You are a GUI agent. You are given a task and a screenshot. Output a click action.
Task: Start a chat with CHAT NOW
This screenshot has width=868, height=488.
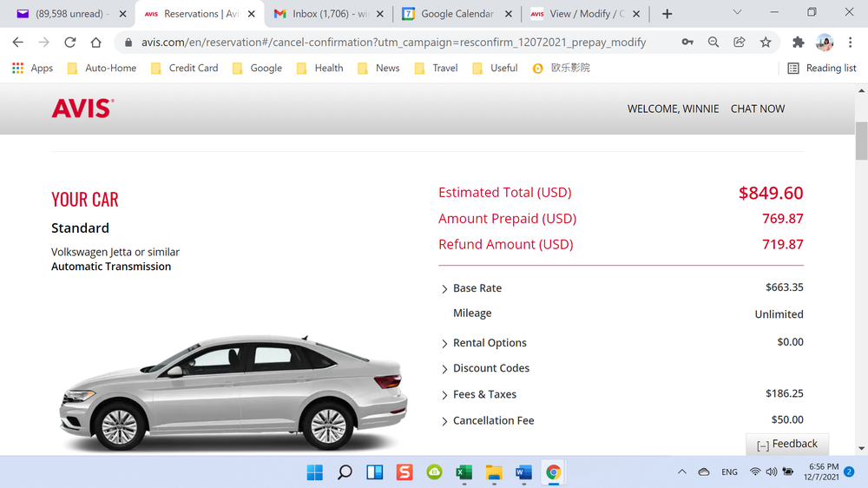[x=758, y=109]
